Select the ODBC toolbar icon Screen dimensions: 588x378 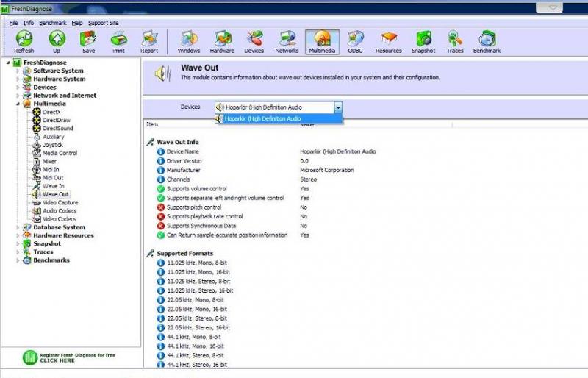(355, 41)
